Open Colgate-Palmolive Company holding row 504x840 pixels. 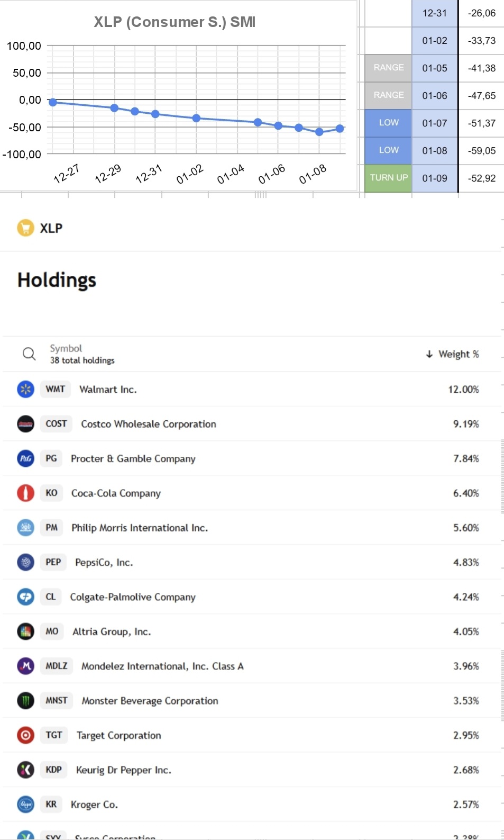point(252,597)
